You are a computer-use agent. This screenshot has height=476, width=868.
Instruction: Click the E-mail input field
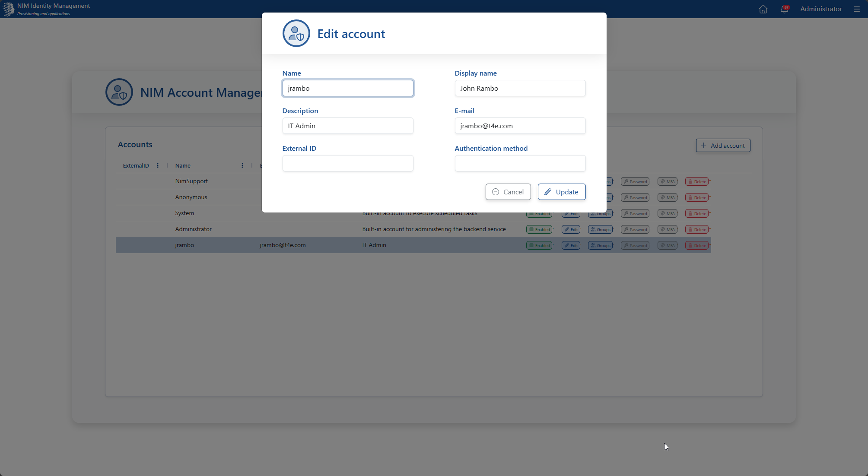520,126
